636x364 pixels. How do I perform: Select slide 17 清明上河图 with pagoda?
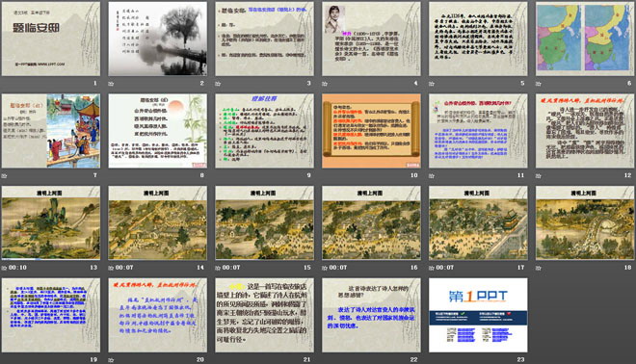(x=478, y=223)
